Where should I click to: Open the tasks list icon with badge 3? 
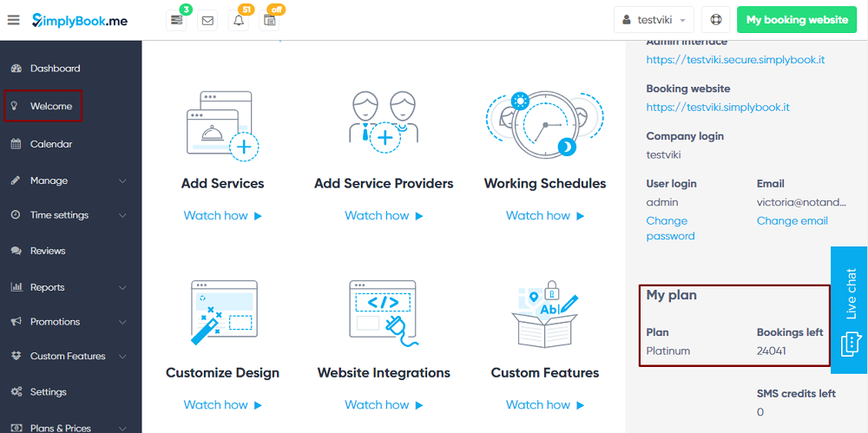[x=177, y=20]
